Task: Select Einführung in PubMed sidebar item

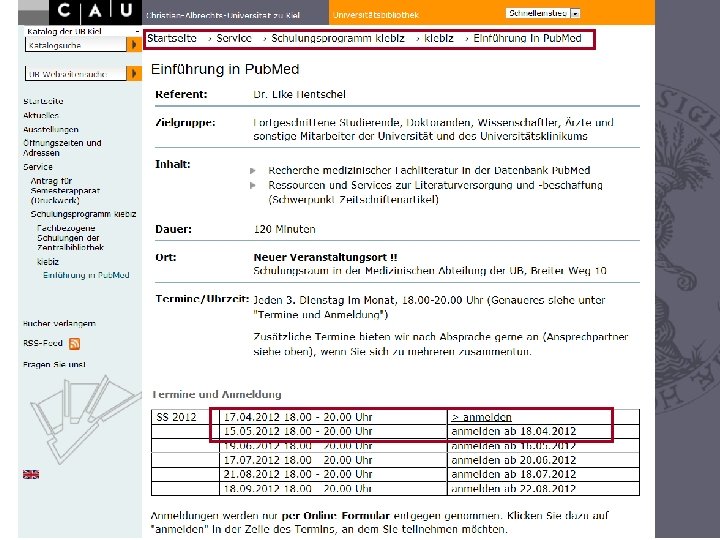Action: tap(86, 275)
